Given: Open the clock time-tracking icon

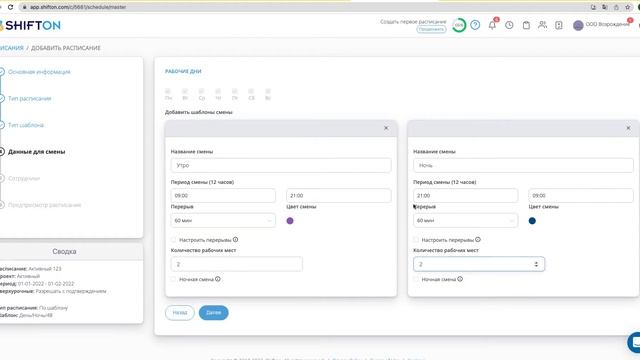Looking at the screenshot, I should (509, 25).
